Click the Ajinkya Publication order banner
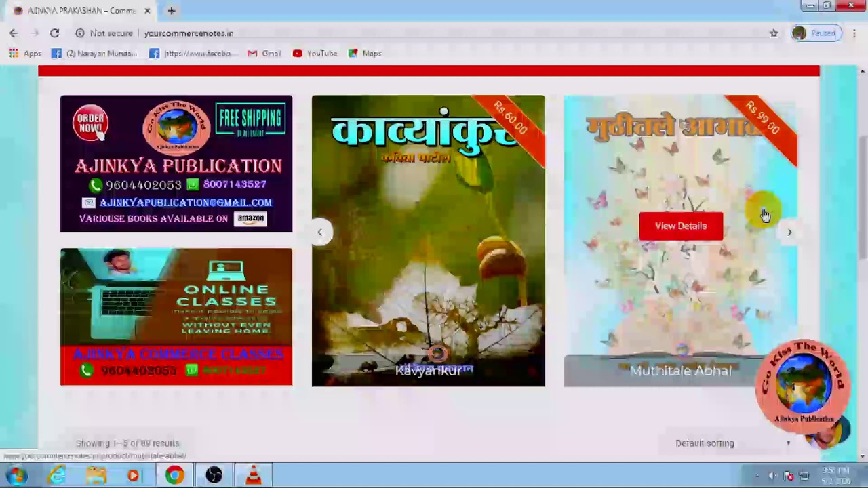Image resolution: width=868 pixels, height=488 pixels. pos(176,163)
